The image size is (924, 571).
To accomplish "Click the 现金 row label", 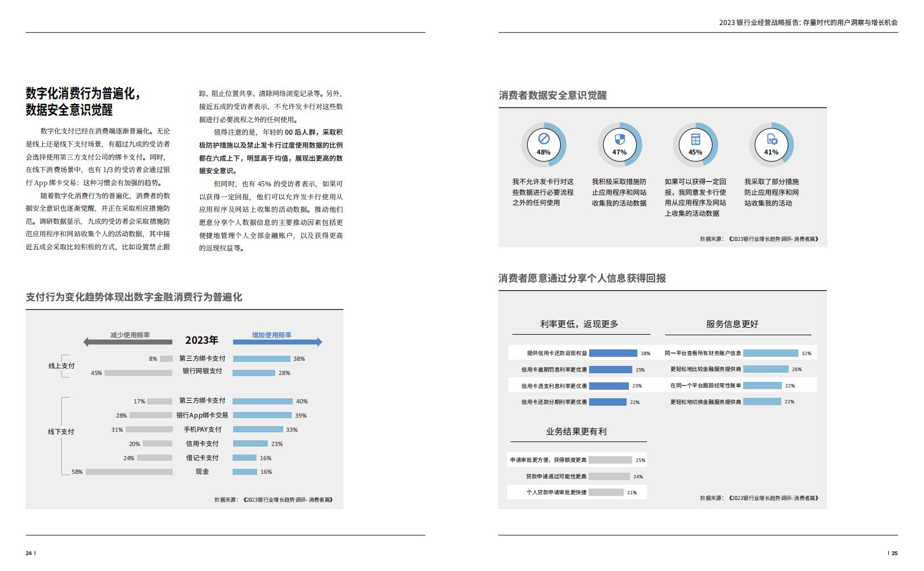I will (x=202, y=472).
